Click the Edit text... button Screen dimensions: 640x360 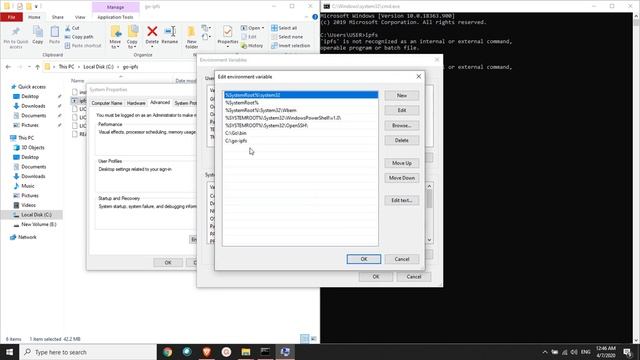point(402,200)
